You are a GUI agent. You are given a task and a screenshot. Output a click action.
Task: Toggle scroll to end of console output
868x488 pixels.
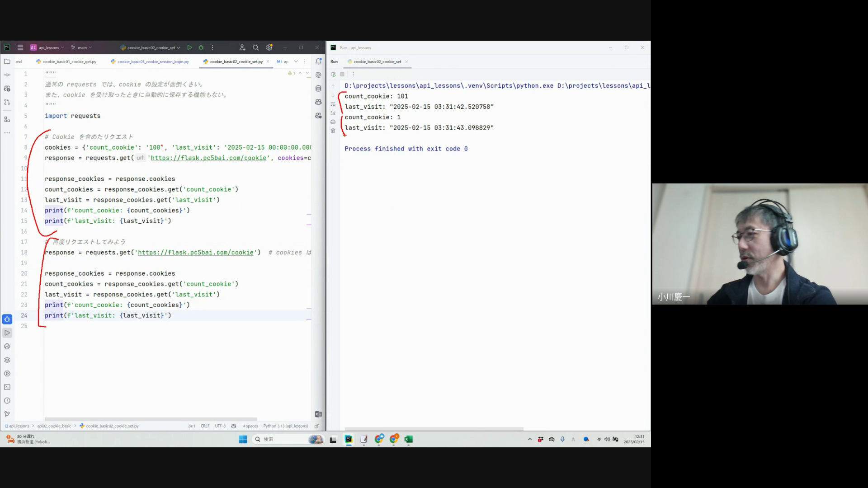coord(333,113)
